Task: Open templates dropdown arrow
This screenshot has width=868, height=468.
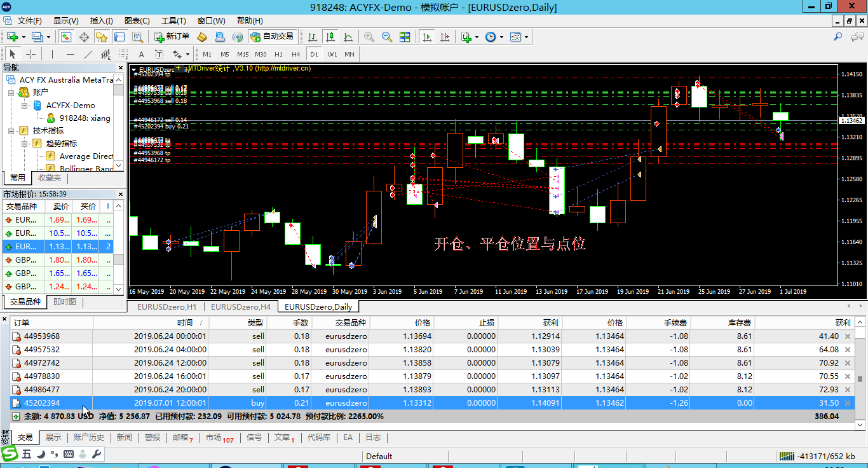Action: click(x=526, y=37)
